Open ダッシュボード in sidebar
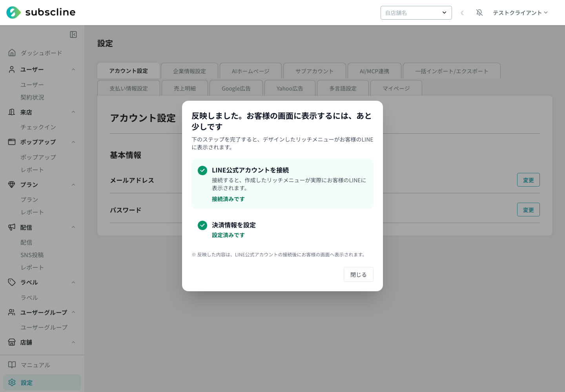The width and height of the screenshot is (565, 392). tap(41, 53)
